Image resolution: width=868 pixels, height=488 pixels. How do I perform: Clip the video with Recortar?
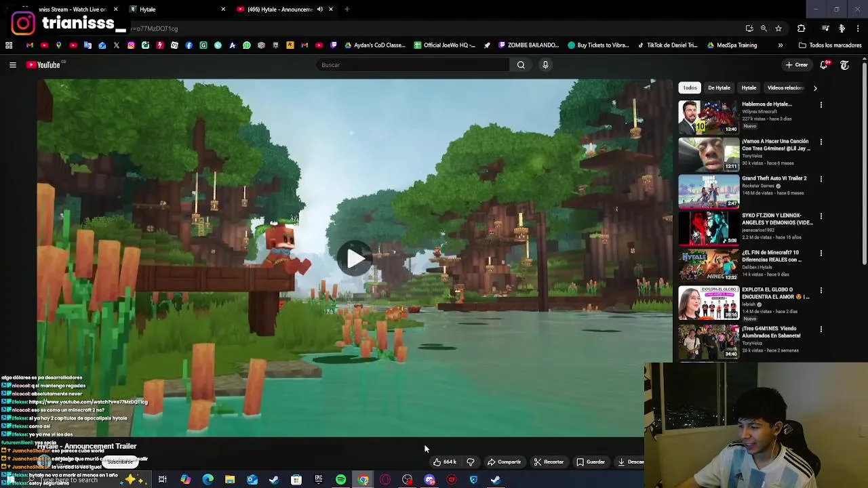pyautogui.click(x=549, y=462)
